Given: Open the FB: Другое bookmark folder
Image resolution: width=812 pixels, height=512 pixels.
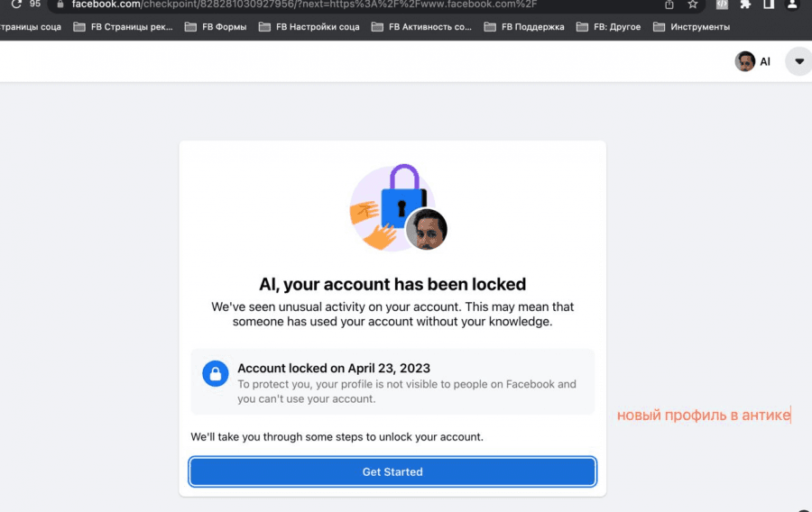Looking at the screenshot, I should coord(608,27).
